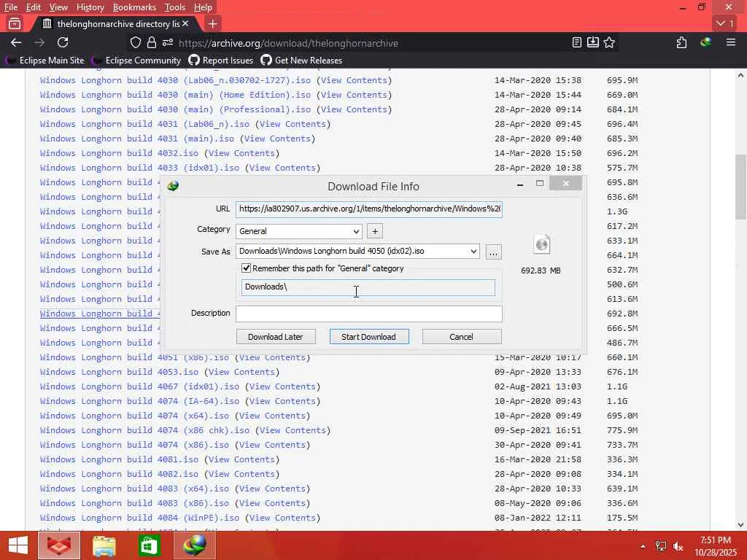Viewport: 747px width, 560px height.
Task: Open the Bookmarks menu
Action: (x=134, y=7)
